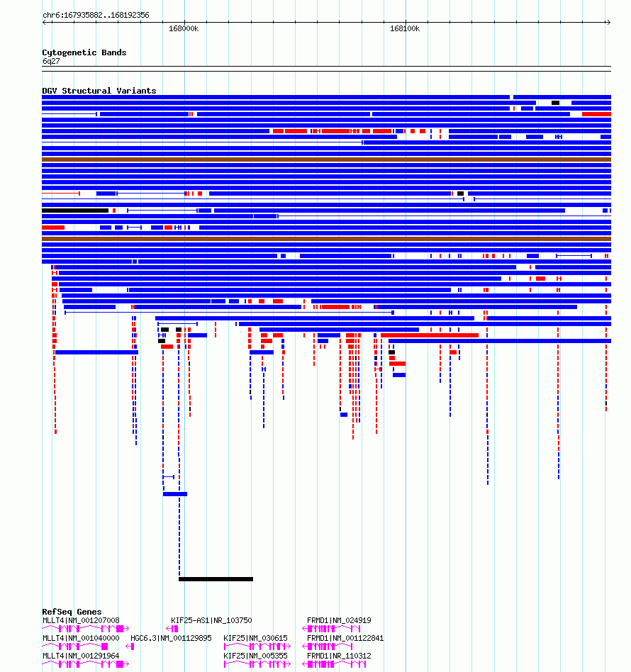Click the left arrowhead of the coordinate ruler

[x=45, y=22]
